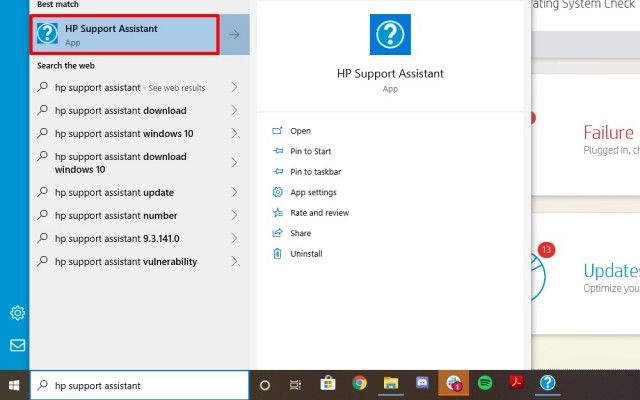The width and height of the screenshot is (640, 400).
Task: Click the Open action icon
Action: 278,131
